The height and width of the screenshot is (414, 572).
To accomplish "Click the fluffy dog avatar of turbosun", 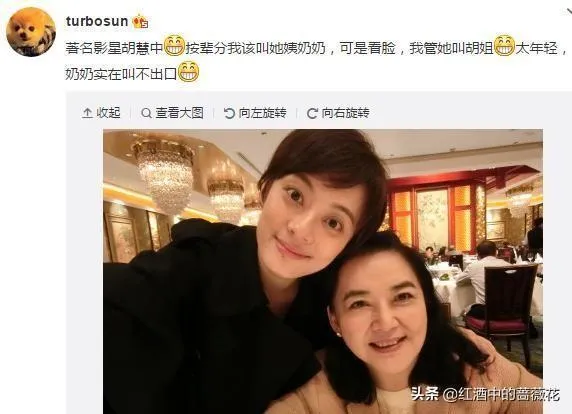I will pyautogui.click(x=31, y=32).
